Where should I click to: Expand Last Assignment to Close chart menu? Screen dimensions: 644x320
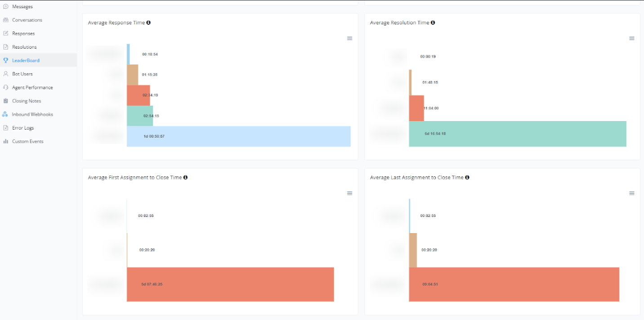click(x=631, y=194)
